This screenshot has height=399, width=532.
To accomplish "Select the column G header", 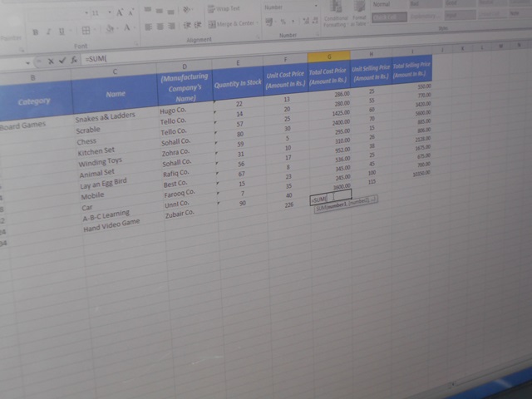I will click(327, 57).
